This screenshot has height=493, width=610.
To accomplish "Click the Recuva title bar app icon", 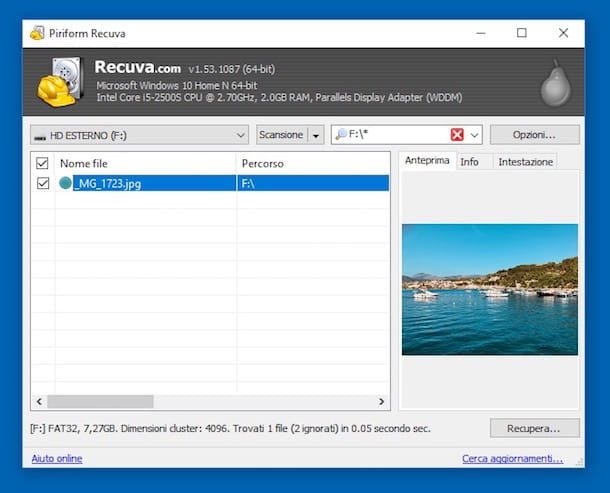I will pos(37,33).
